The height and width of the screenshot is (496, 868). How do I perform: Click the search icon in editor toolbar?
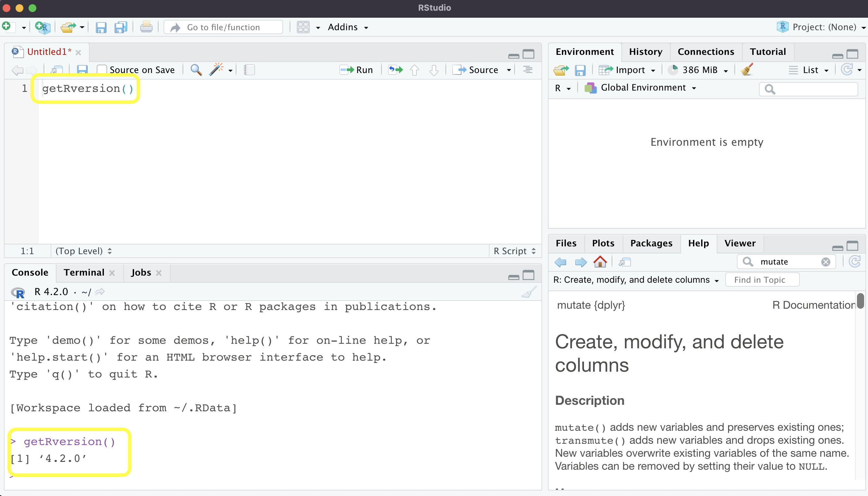click(196, 70)
